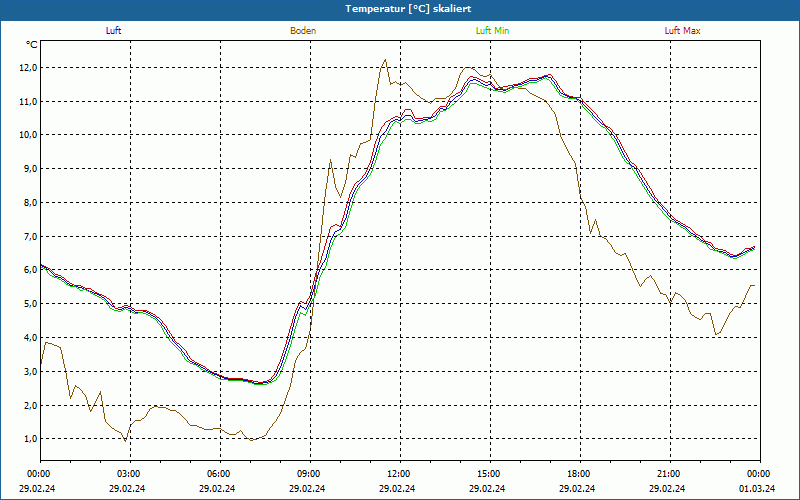Click the '12:00' time axis label

pos(400,474)
